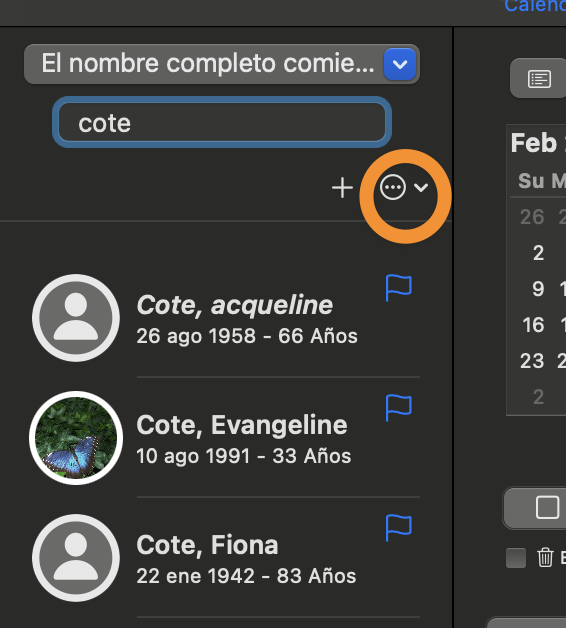Select day 9 in February calendar

click(538, 288)
